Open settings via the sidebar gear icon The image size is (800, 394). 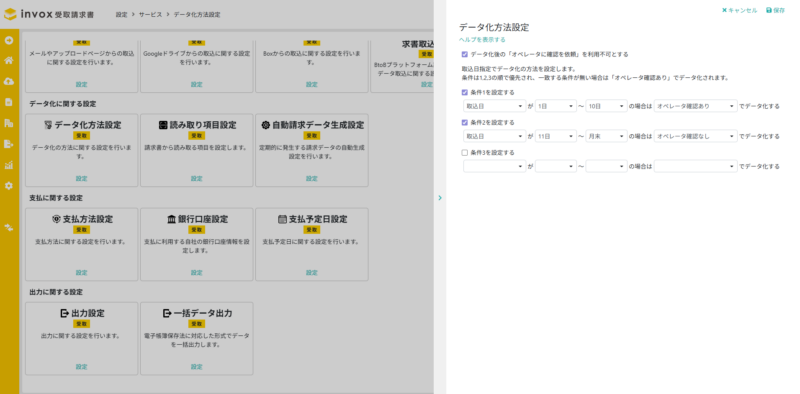(9, 186)
